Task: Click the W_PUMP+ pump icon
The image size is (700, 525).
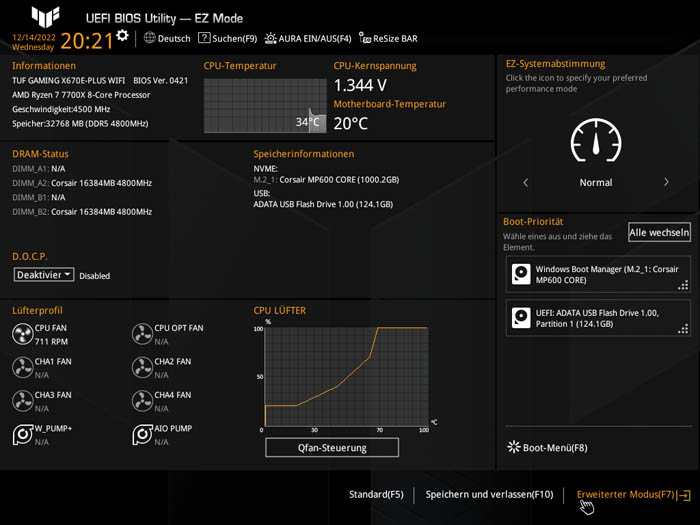Action: pyautogui.click(x=22, y=434)
